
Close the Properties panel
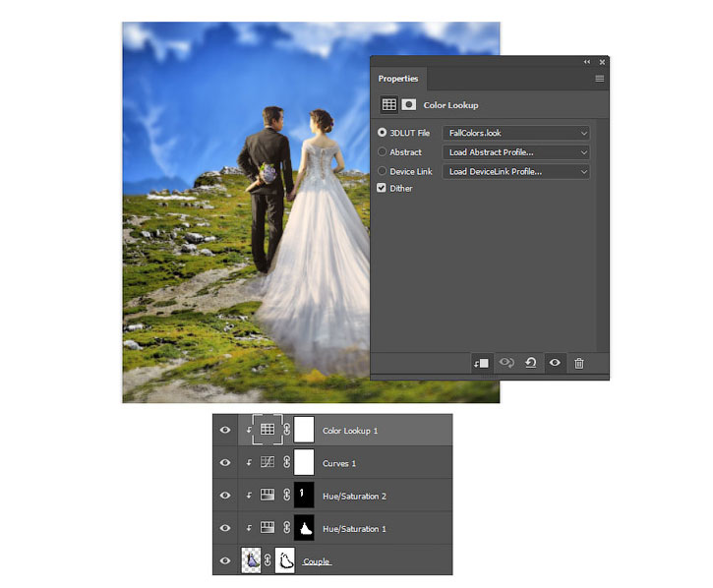click(x=602, y=62)
